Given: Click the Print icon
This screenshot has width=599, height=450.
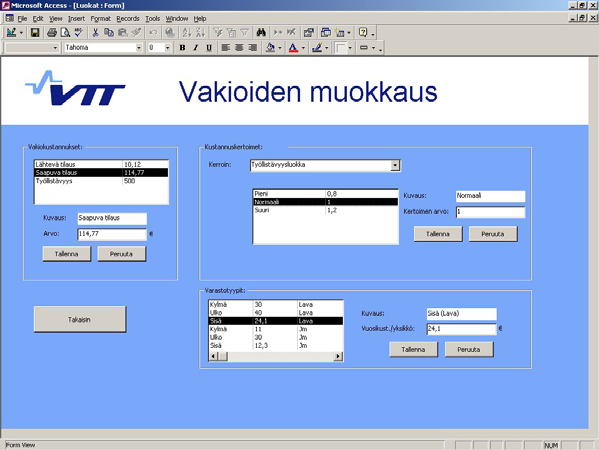Looking at the screenshot, I should [x=52, y=32].
